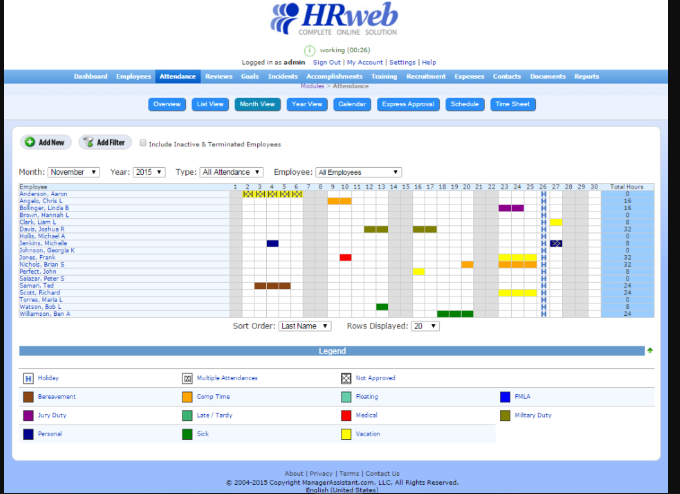Click yellow Vacation entry for Perfect, John
The width and height of the screenshot is (680, 494).
point(418,272)
